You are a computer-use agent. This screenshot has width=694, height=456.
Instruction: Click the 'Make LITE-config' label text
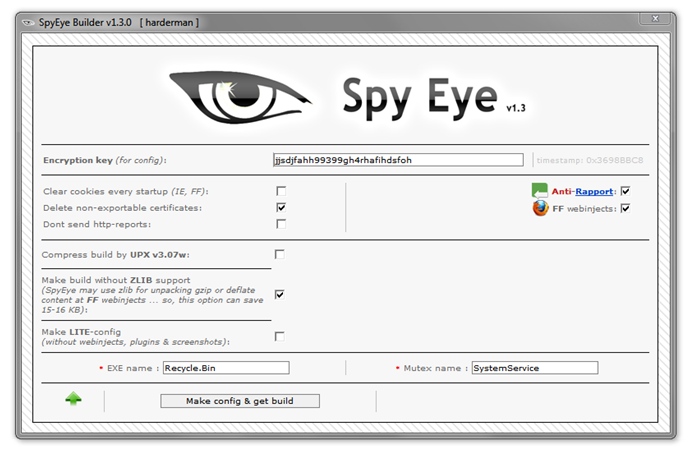[81, 332]
